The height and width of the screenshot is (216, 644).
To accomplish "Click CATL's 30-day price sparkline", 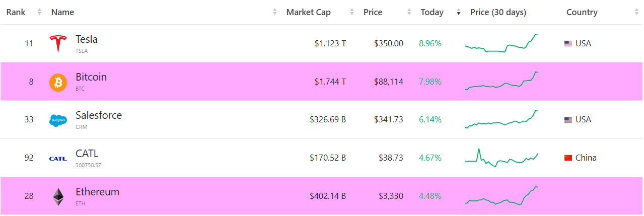I will pyautogui.click(x=502, y=158).
